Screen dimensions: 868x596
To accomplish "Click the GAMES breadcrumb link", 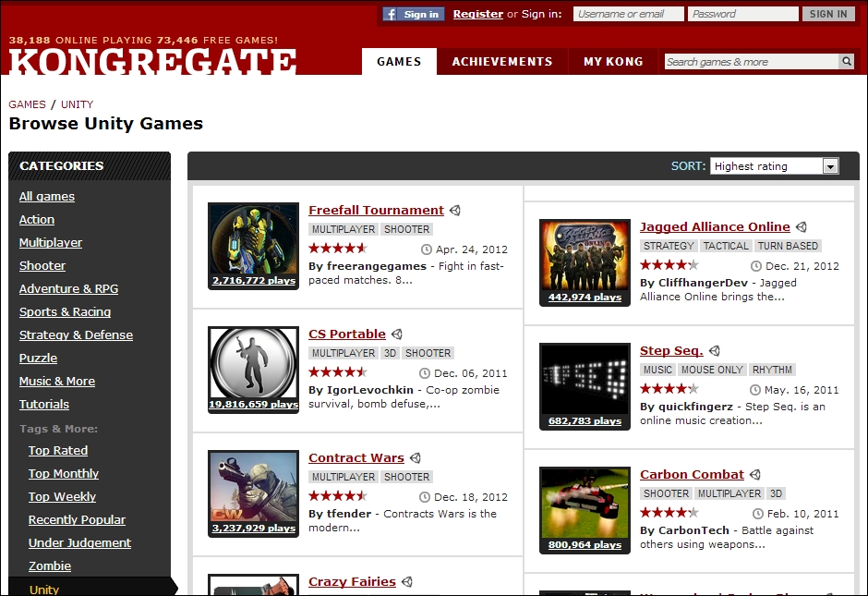I will 27,104.
